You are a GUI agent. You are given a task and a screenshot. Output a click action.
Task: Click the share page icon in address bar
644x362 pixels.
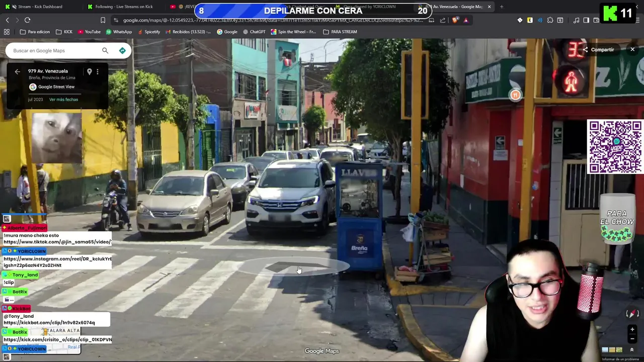(x=443, y=20)
